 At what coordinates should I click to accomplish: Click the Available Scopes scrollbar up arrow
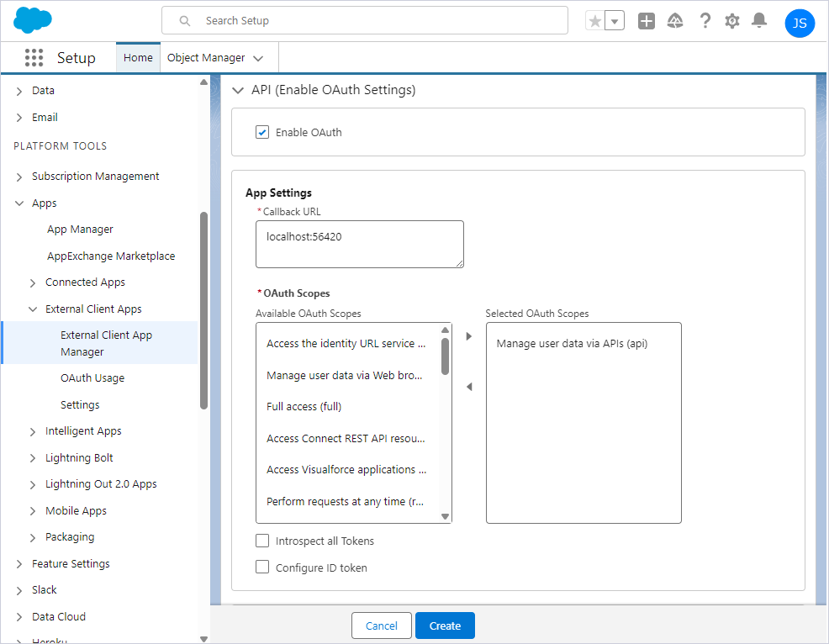click(x=445, y=330)
